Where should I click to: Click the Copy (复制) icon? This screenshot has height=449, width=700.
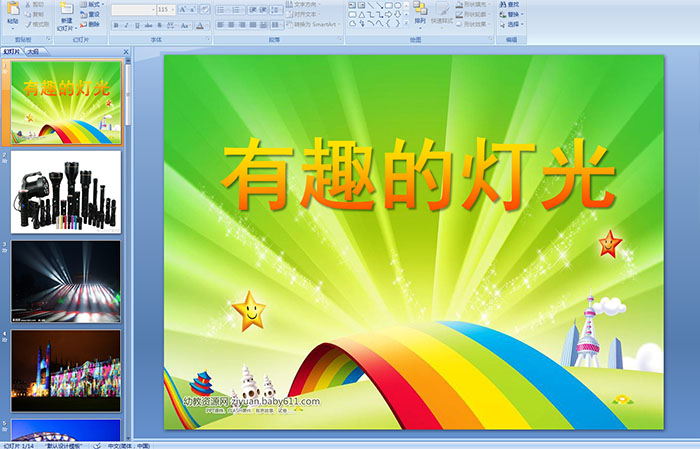(28, 15)
